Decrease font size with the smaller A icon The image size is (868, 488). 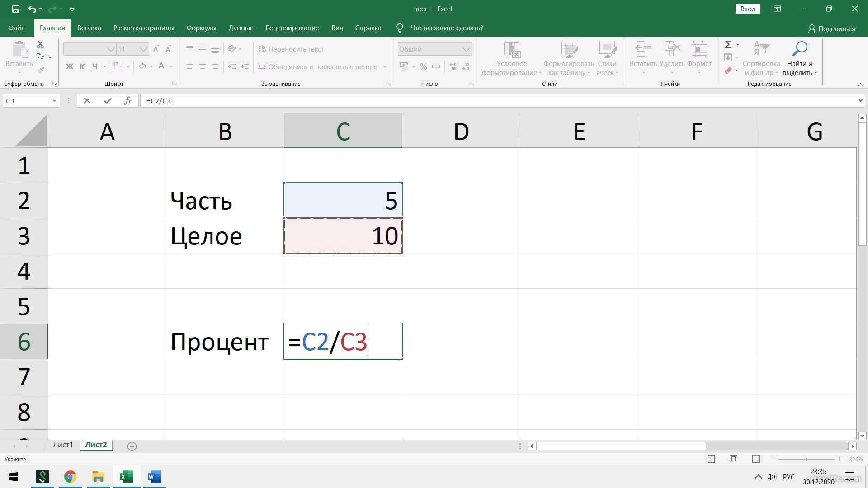pyautogui.click(x=168, y=49)
